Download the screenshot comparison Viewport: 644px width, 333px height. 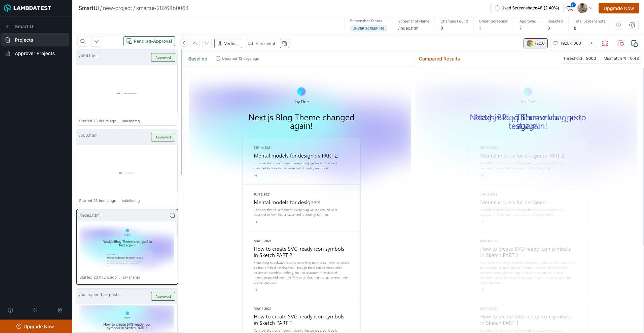click(592, 43)
